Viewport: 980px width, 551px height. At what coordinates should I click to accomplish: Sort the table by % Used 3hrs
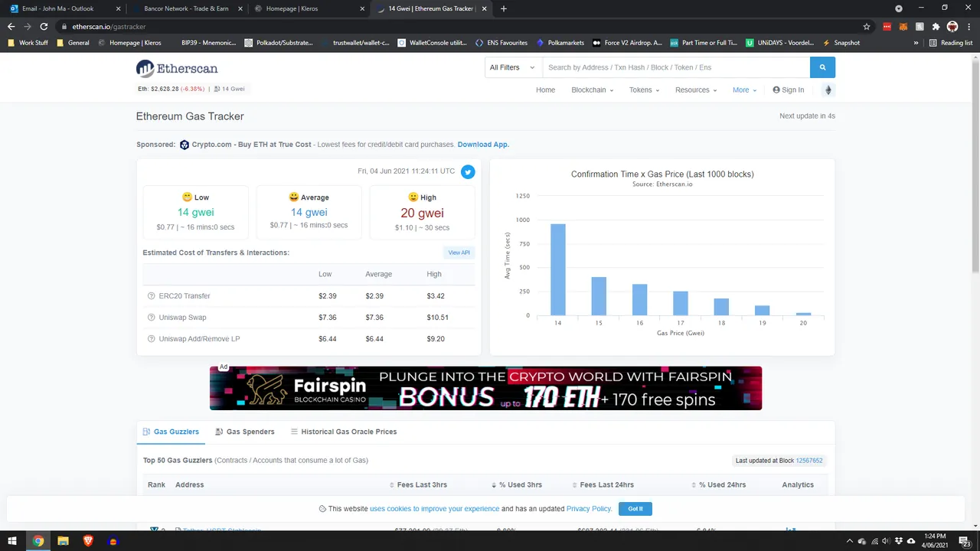517,484
